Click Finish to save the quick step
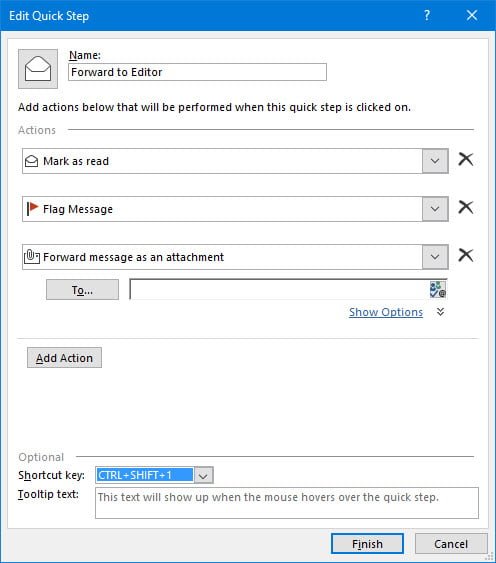The height and width of the screenshot is (563, 496). (367, 544)
